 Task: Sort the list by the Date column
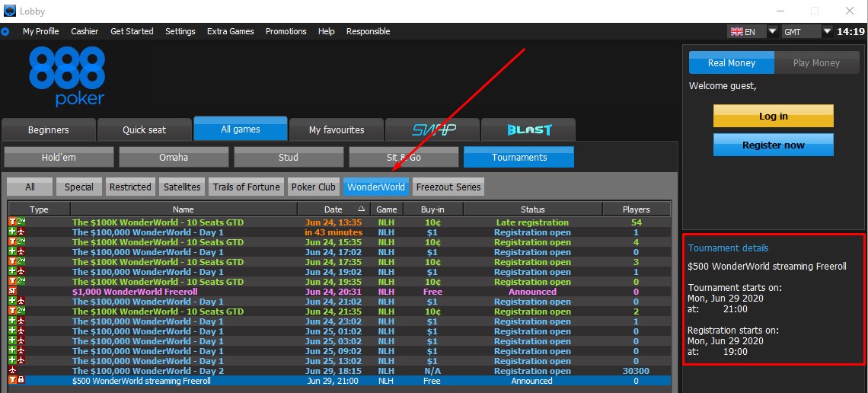[333, 209]
